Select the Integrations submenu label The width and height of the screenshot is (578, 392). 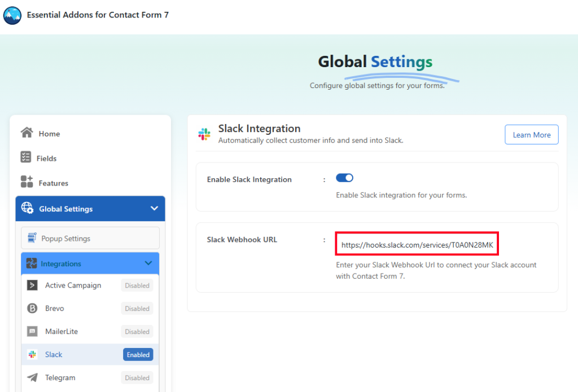coord(61,264)
